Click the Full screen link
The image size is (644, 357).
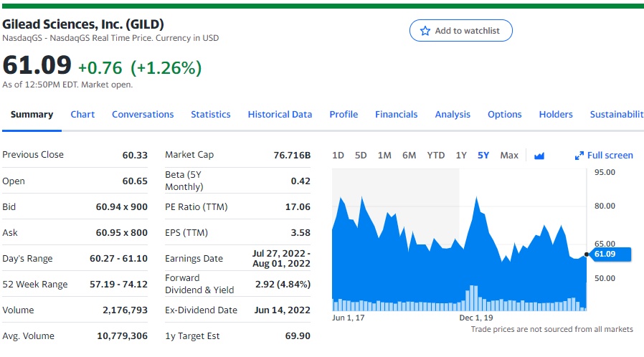click(610, 156)
